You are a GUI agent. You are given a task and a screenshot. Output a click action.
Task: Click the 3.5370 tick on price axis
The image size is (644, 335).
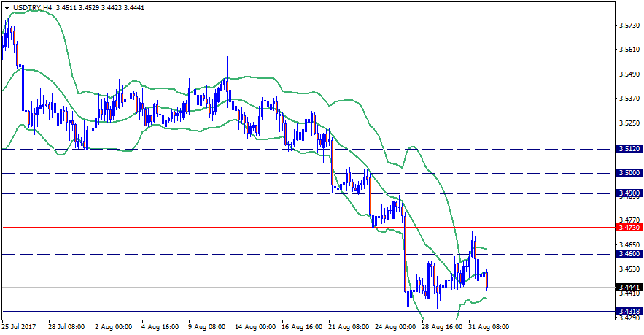point(628,99)
